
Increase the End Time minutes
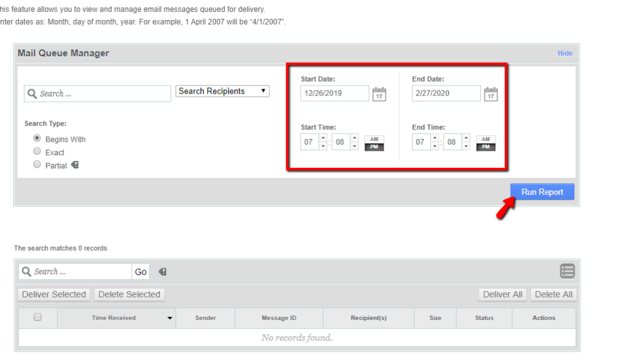(466, 138)
